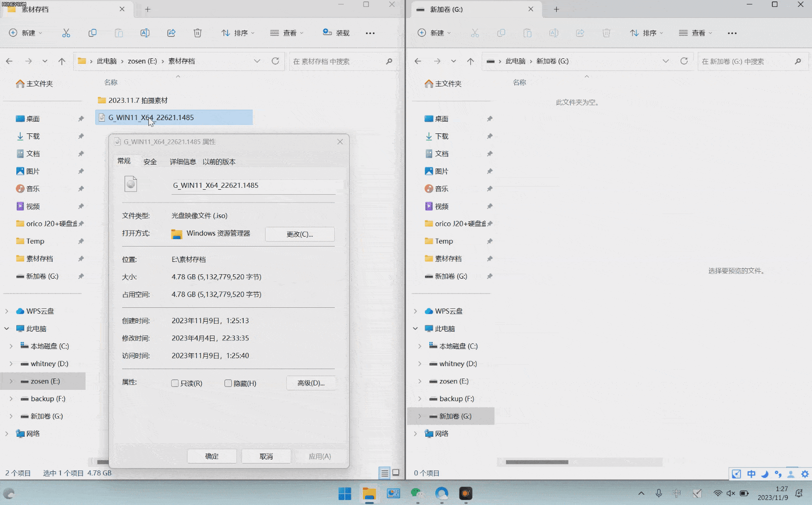The image size is (812, 505).
Task: Expand 本地磁盘 (C:) in the right navigation pane
Action: [x=419, y=346]
